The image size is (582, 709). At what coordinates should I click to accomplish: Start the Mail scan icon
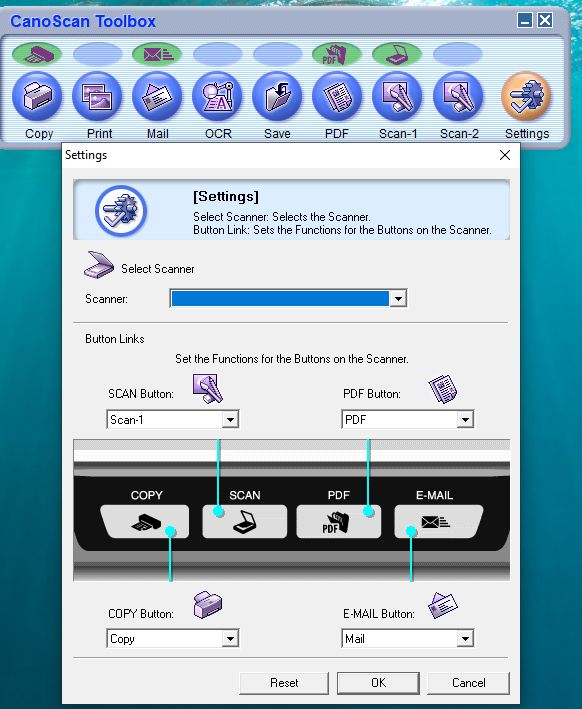coord(157,96)
